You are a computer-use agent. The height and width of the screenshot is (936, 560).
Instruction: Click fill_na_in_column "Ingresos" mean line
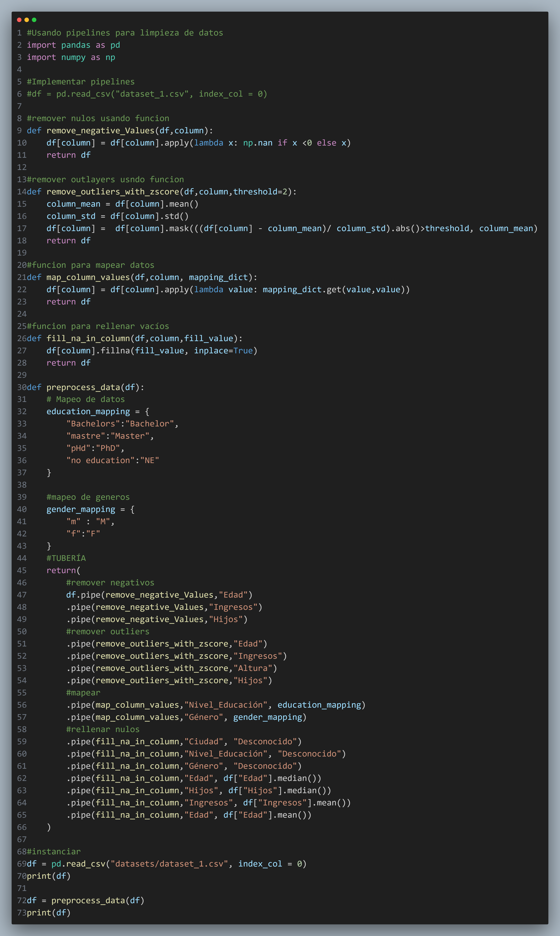[x=208, y=803]
